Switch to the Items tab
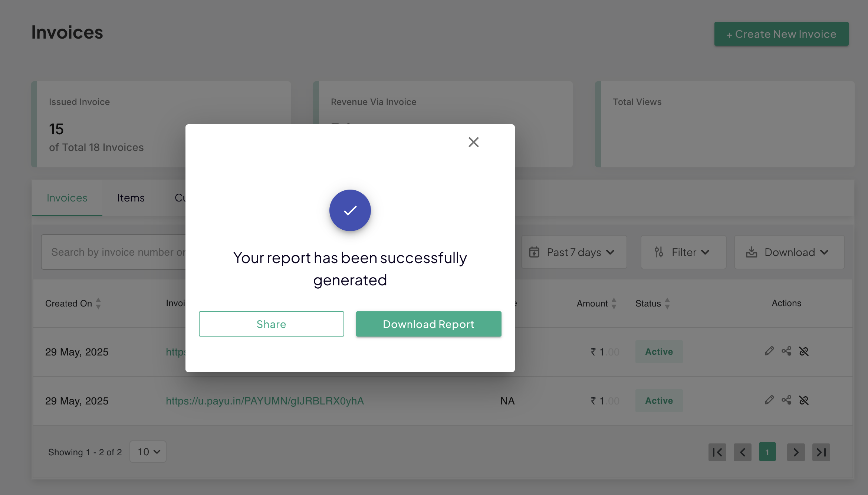The image size is (868, 495). pos(131,198)
